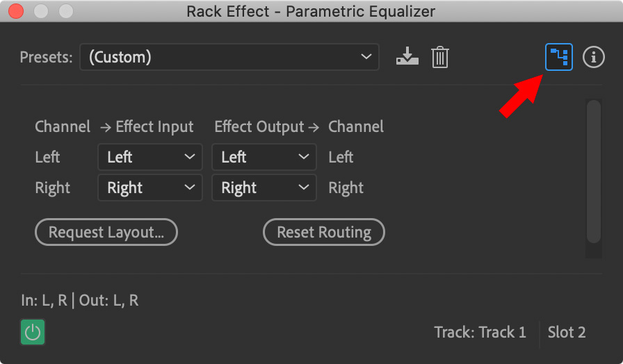Click the window zoom button in the title bar
The height and width of the screenshot is (364, 623).
coord(66,11)
